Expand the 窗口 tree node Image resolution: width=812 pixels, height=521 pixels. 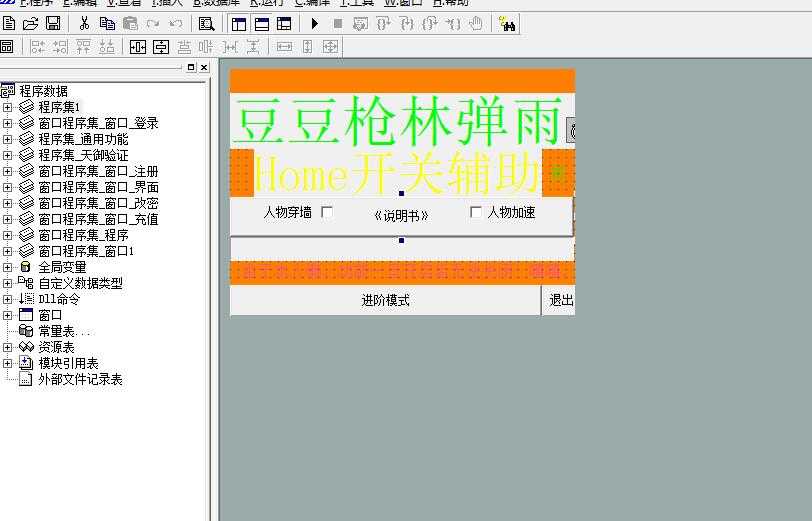(x=7, y=315)
